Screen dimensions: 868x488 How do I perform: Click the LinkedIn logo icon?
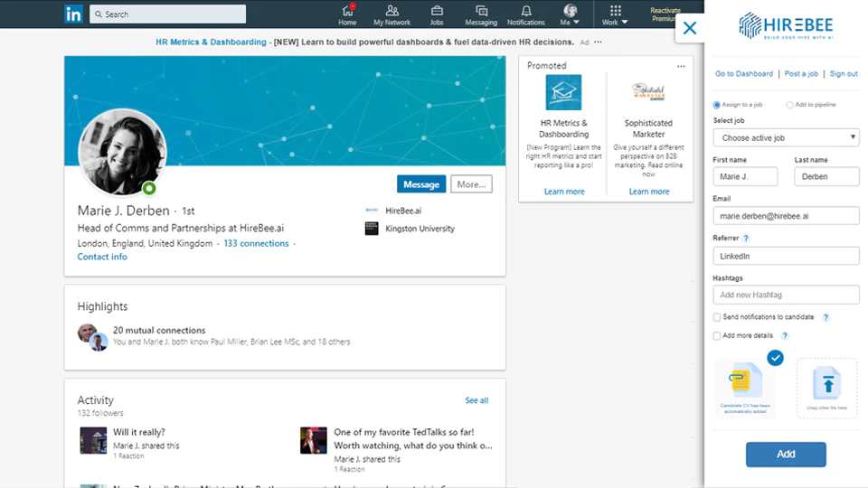(x=73, y=14)
